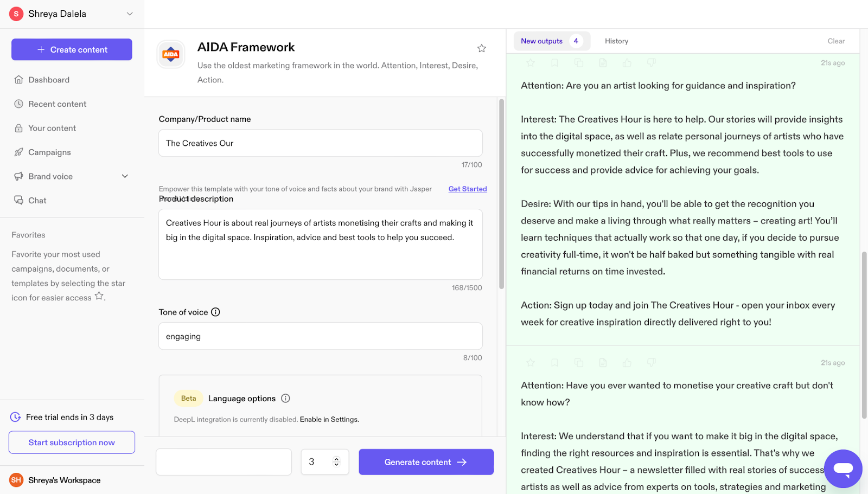Edit the Product description text area
This screenshot has width=868, height=494.
click(320, 244)
